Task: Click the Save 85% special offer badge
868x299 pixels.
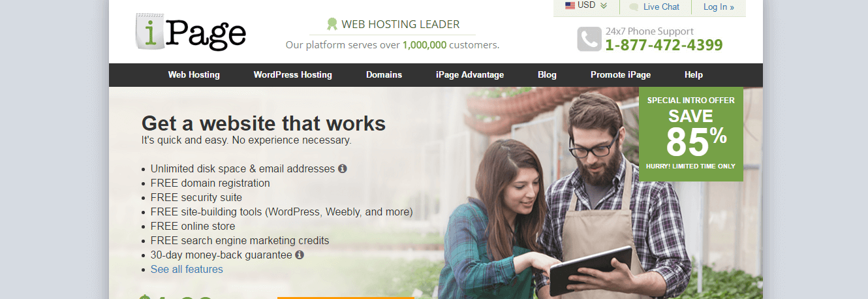Action: coord(691,134)
